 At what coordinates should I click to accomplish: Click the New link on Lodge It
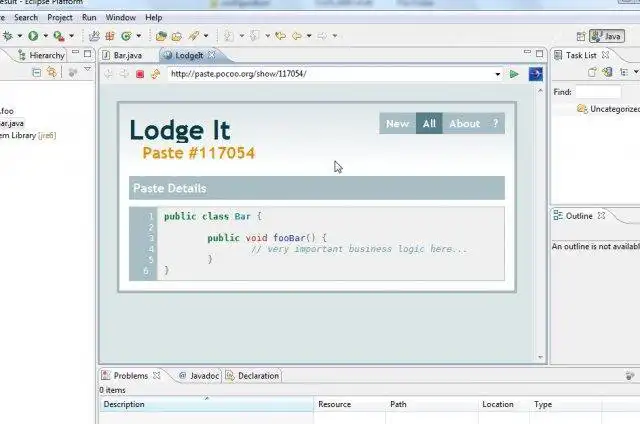(397, 124)
